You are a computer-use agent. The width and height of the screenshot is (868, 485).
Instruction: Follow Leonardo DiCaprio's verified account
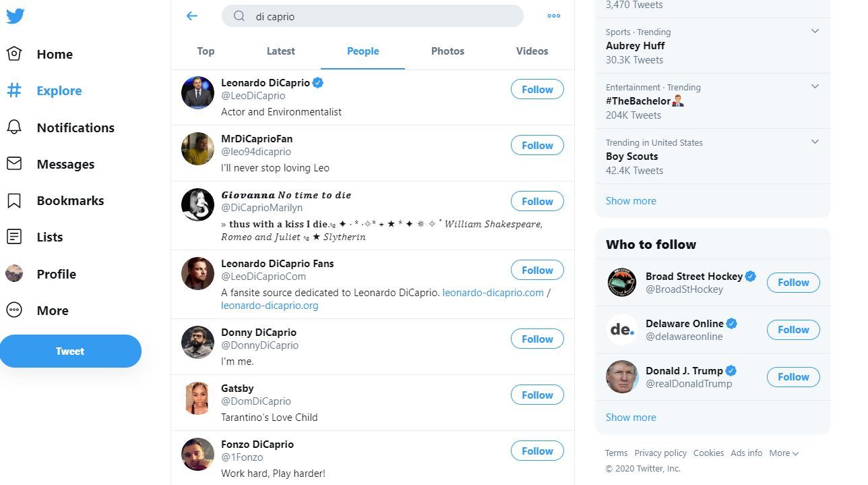537,90
